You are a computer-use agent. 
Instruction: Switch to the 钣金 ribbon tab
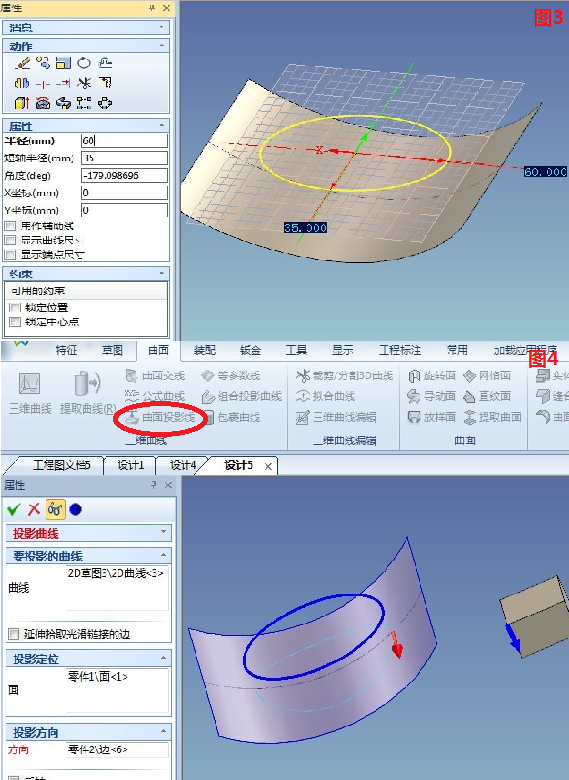point(250,350)
